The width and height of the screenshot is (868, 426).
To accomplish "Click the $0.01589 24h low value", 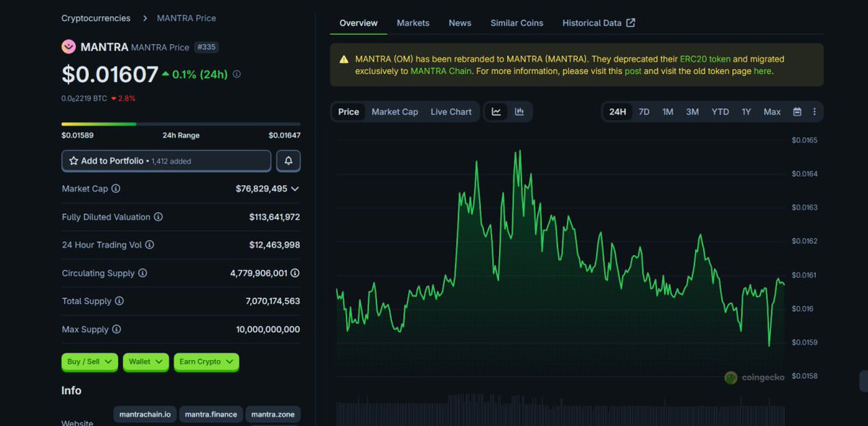I will (77, 135).
